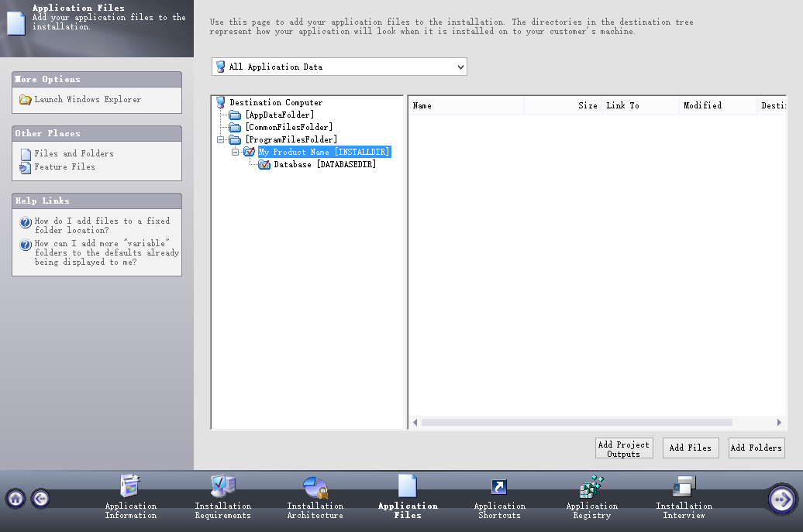Click the forward arrow navigation icon
Screen dimensions: 803x532
tap(781, 499)
